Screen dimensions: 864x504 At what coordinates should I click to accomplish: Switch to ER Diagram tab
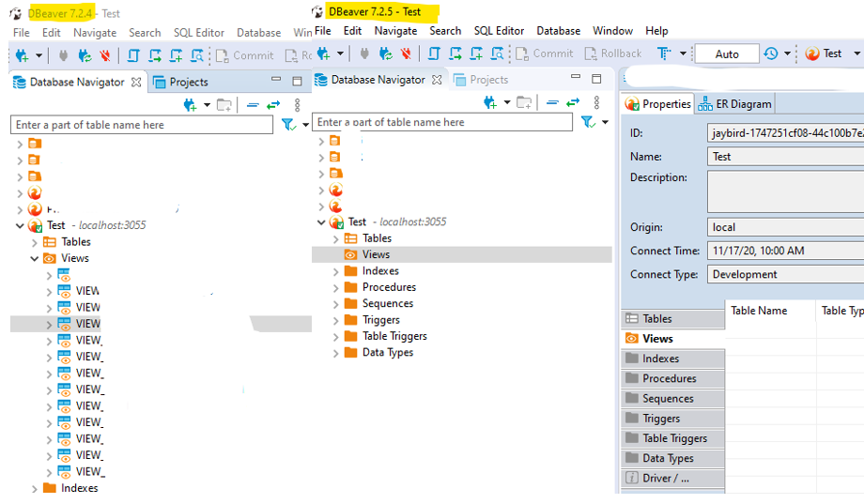point(734,104)
